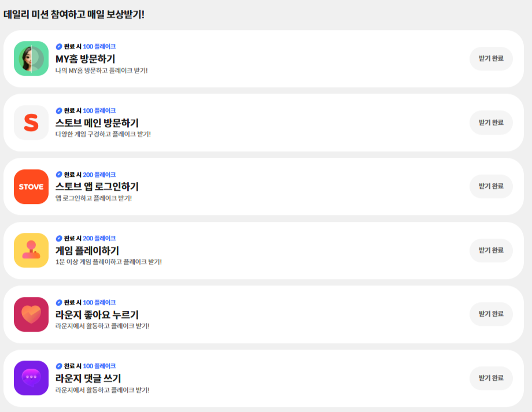Click the flake coin icon above 게임 플레이하기

[59, 238]
